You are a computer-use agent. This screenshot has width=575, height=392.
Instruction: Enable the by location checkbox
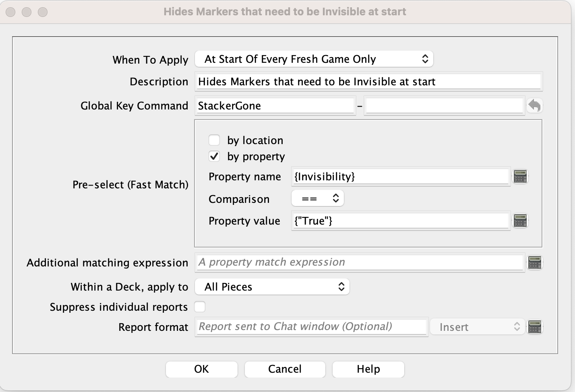[214, 140]
